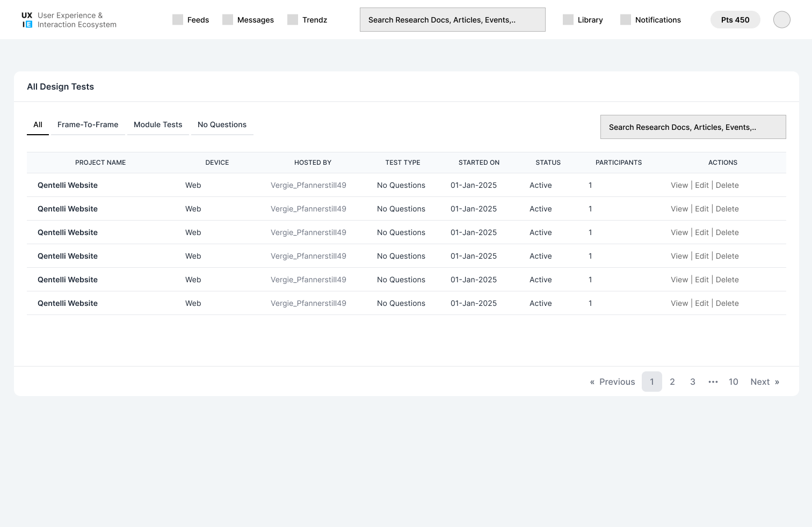
Task: Open Messages via its nav icon
Action: 228,20
